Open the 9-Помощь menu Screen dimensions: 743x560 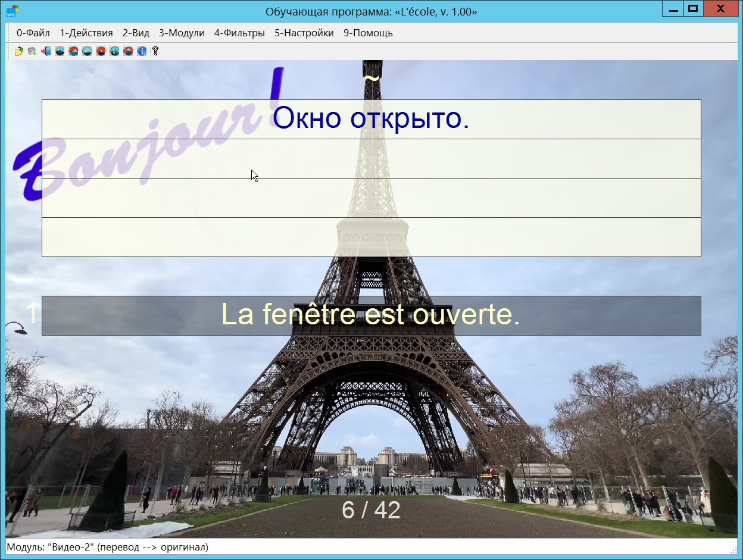pos(368,33)
